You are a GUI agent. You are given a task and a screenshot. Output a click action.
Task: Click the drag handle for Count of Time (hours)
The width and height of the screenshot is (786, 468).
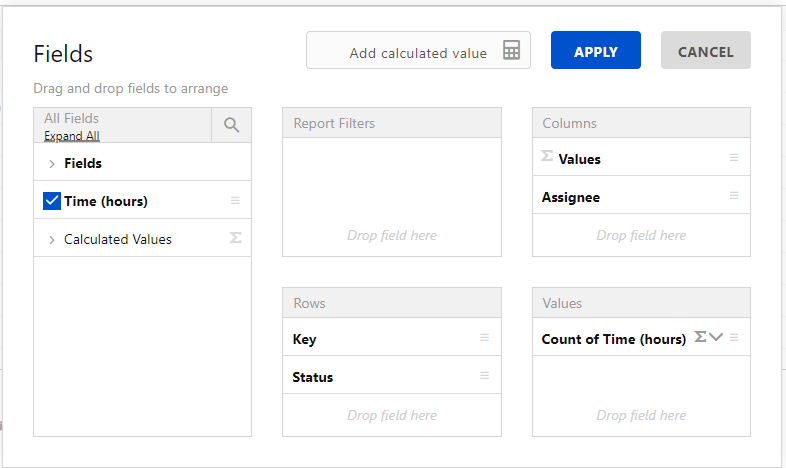(734, 338)
